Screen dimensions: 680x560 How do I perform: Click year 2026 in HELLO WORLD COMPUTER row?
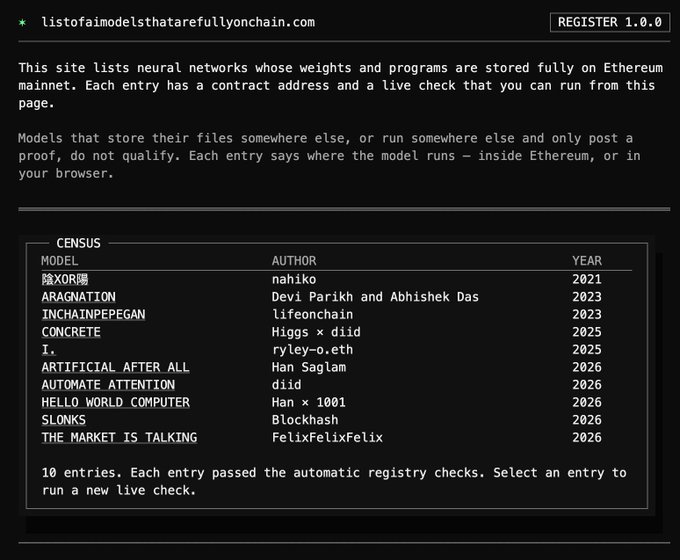pos(587,402)
